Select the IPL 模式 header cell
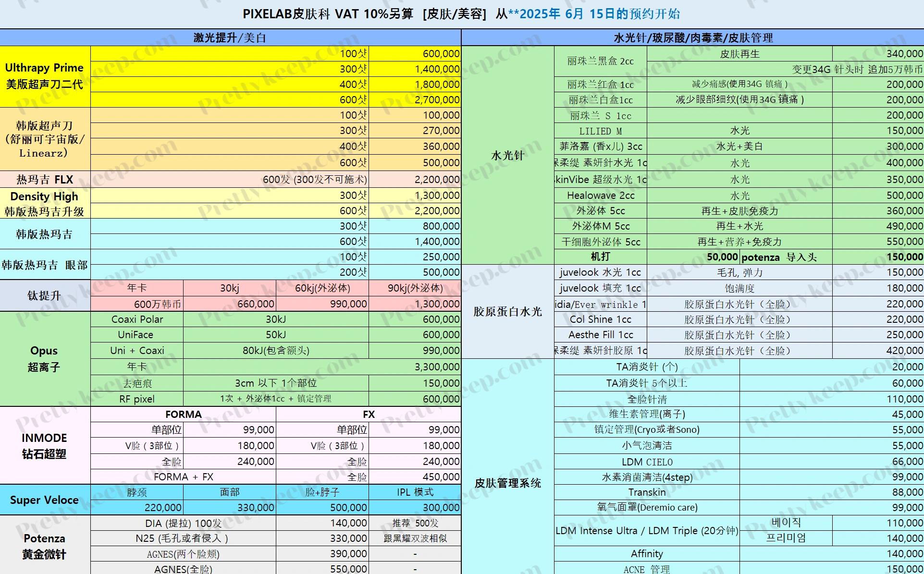924x574 pixels. (415, 492)
